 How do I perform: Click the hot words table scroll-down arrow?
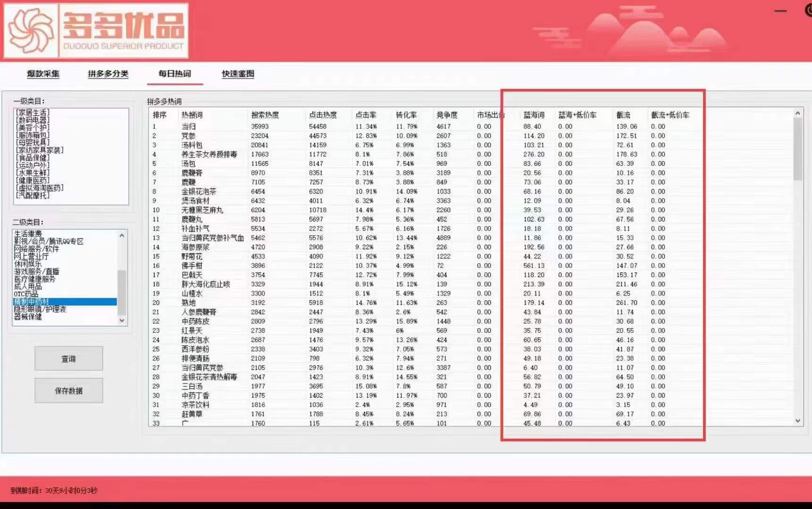point(797,421)
